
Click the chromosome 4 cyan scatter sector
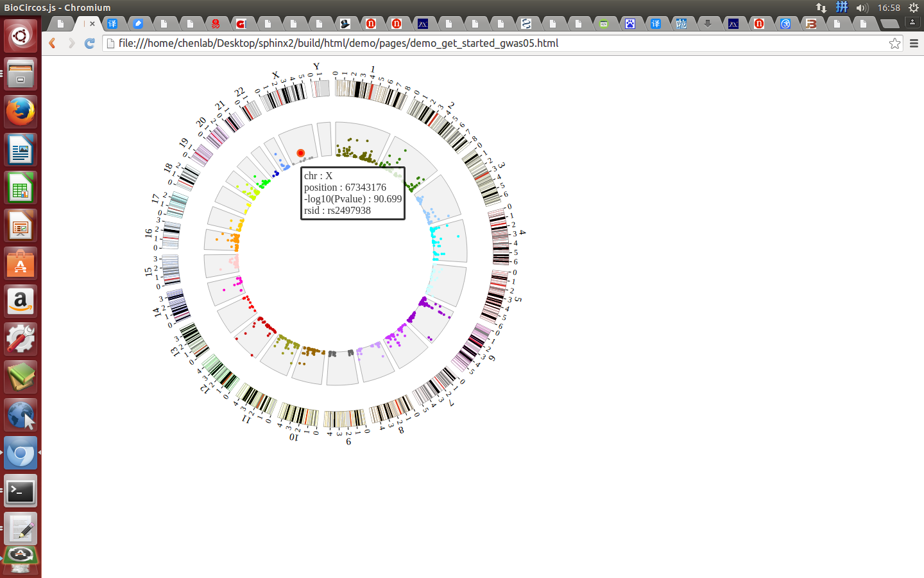450,241
